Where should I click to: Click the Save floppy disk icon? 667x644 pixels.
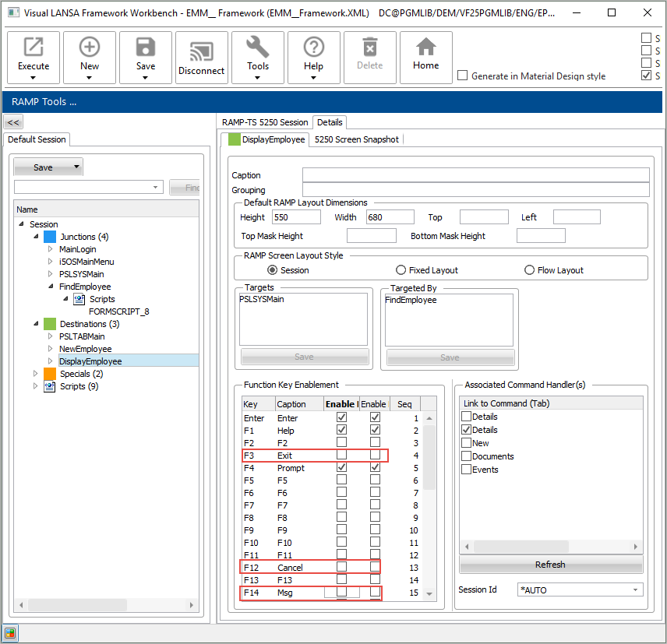[146, 48]
